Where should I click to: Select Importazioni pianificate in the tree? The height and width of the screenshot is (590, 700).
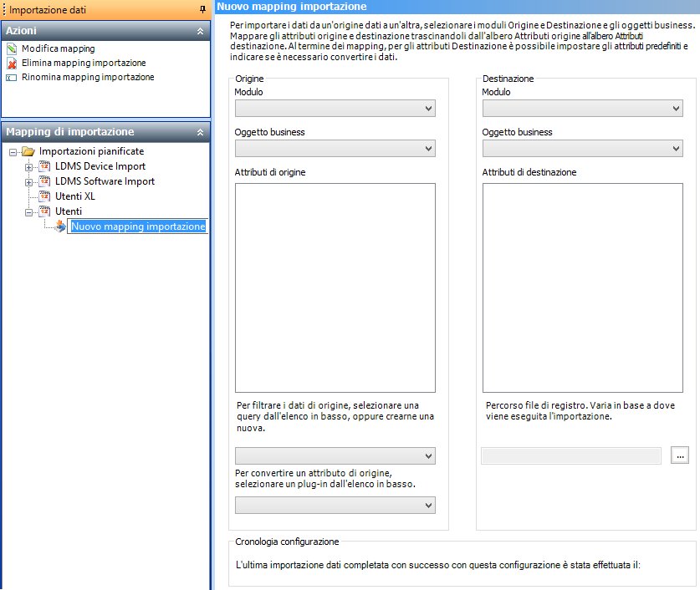[x=91, y=151]
